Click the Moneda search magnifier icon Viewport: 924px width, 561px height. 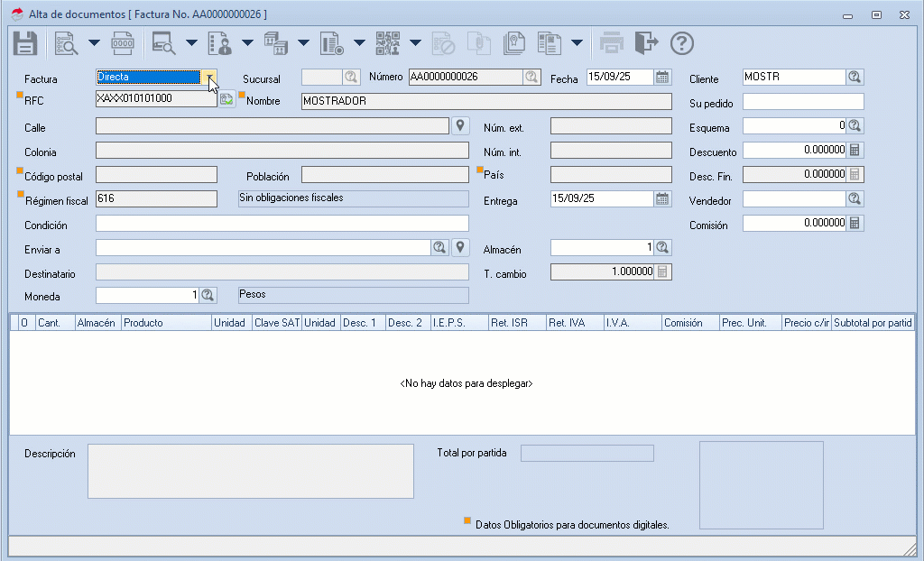point(208,295)
